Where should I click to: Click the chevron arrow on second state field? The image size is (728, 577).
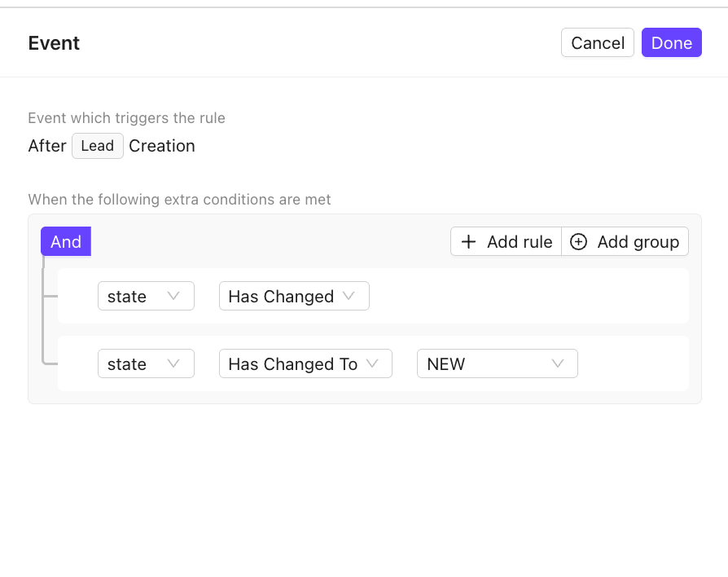(173, 364)
